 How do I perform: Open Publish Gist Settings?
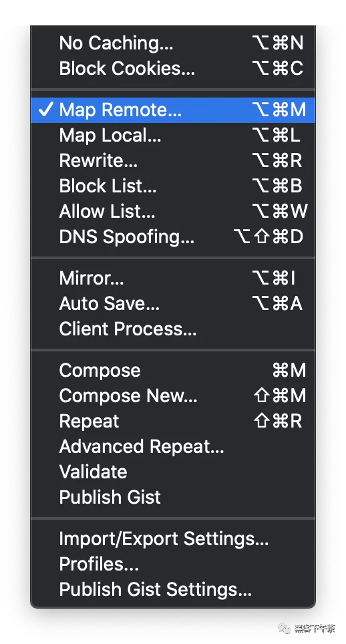[173, 590]
